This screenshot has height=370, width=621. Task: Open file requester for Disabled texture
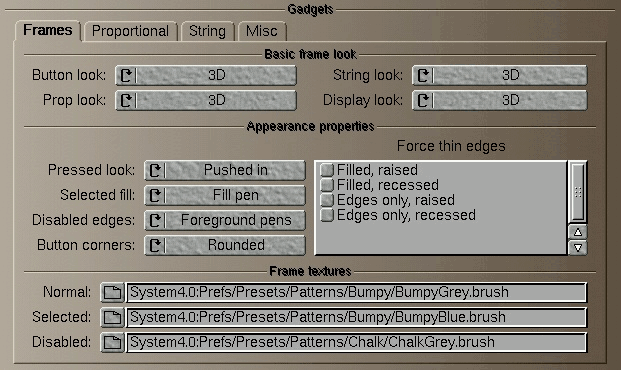(x=112, y=343)
